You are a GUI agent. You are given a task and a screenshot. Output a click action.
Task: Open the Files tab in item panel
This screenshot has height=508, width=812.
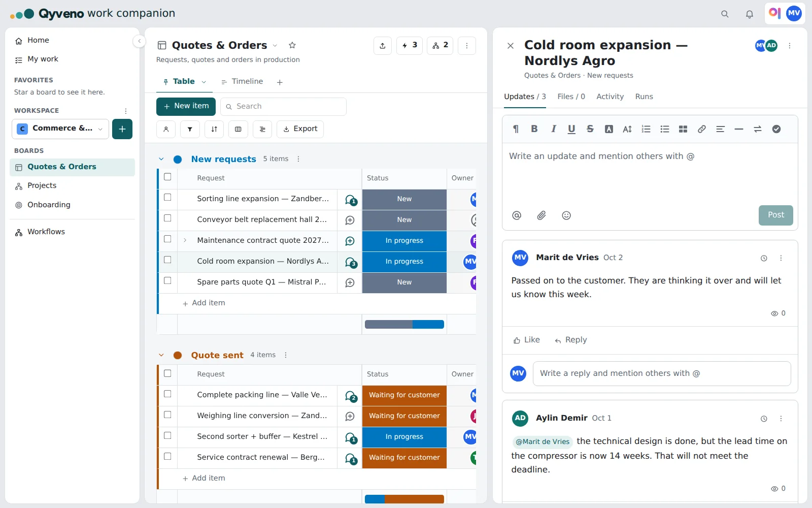571,97
